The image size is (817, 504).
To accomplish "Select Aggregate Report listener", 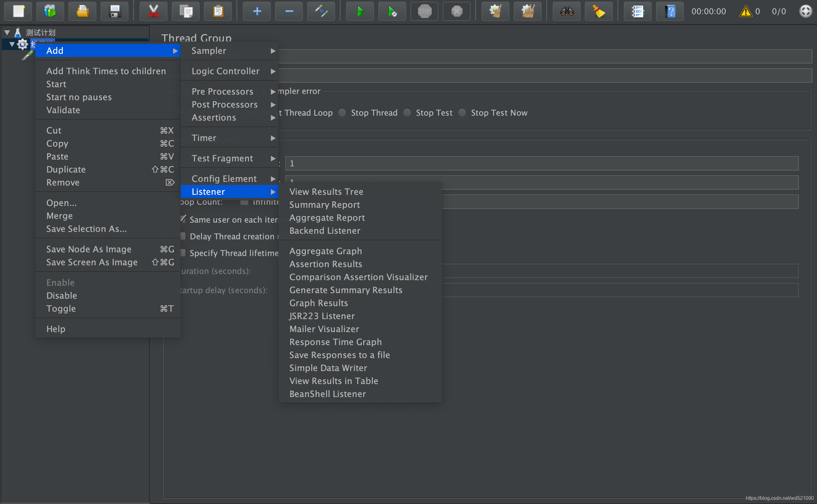I will 327,217.
